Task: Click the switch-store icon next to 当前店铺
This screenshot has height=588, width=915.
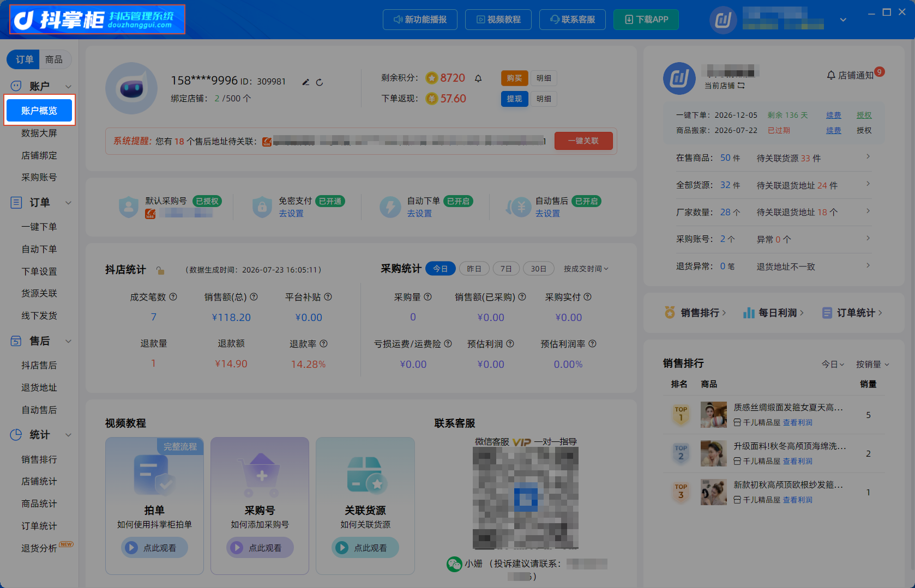Action: (741, 86)
